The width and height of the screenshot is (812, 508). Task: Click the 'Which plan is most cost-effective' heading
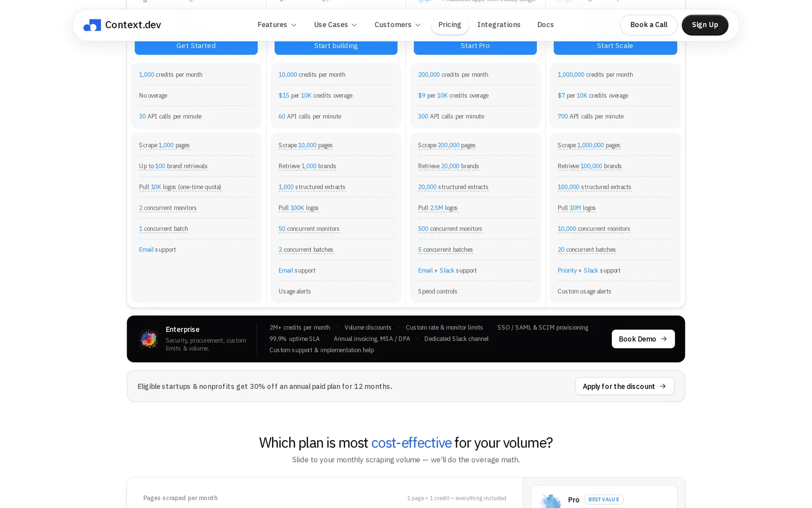point(406,443)
